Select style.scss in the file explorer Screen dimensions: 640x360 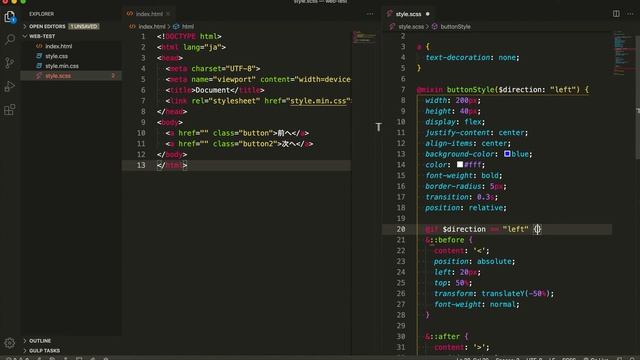(58, 76)
